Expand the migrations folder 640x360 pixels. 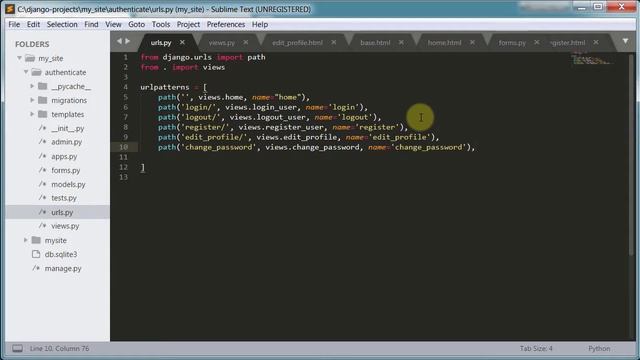click(32, 100)
